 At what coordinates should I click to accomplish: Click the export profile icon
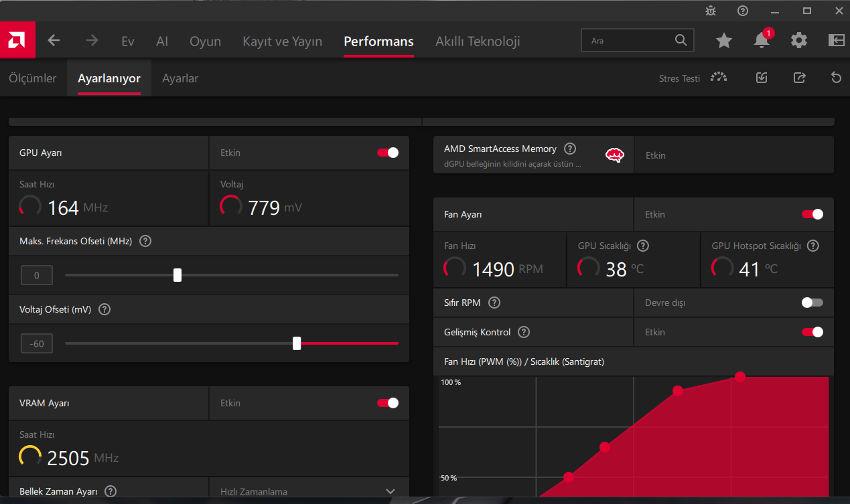tap(799, 78)
